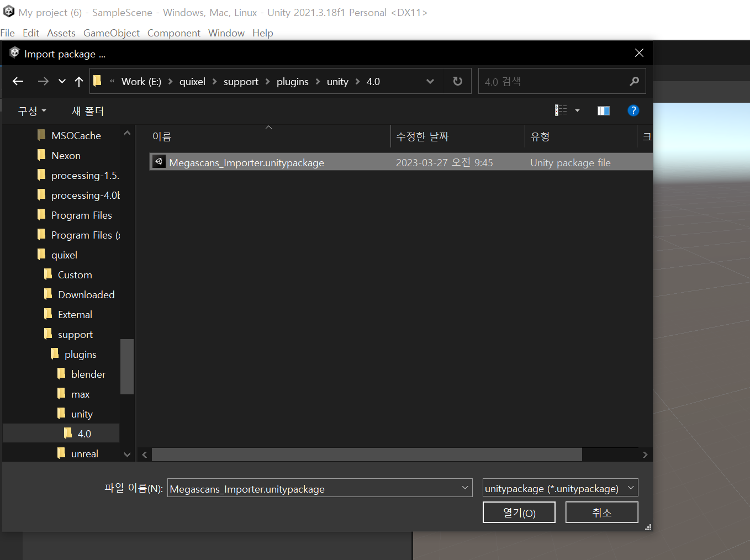Click quixel in the breadcrumb path
The image size is (750, 560).
[192, 81]
